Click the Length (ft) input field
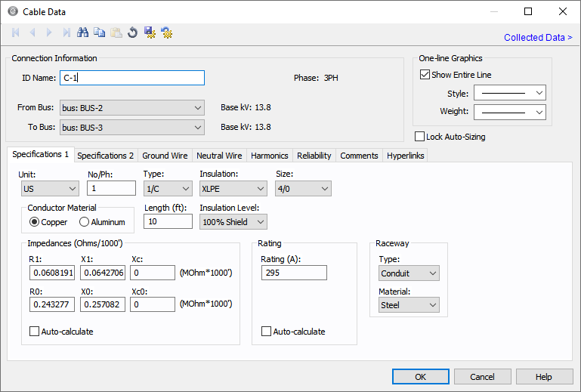This screenshot has width=581, height=392. pos(167,221)
